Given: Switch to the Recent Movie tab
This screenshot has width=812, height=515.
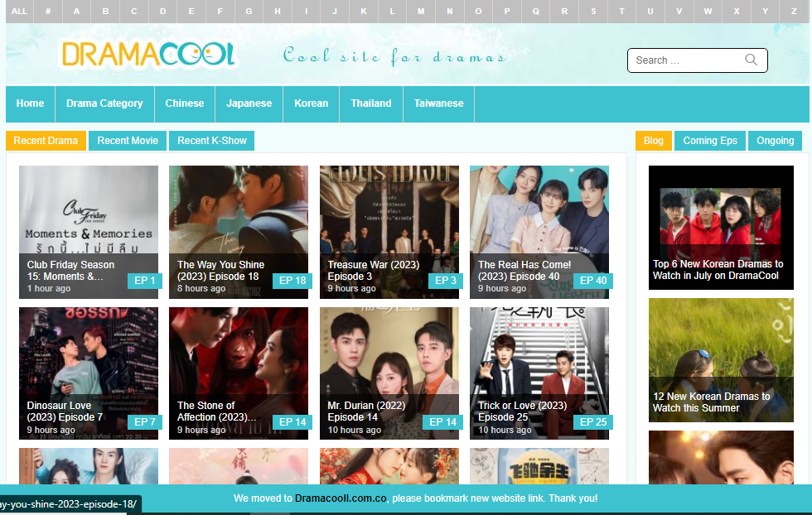Looking at the screenshot, I should point(127,141).
